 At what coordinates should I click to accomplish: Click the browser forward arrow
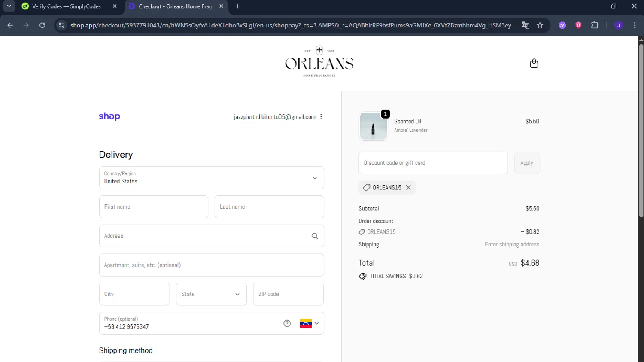[x=26, y=25]
